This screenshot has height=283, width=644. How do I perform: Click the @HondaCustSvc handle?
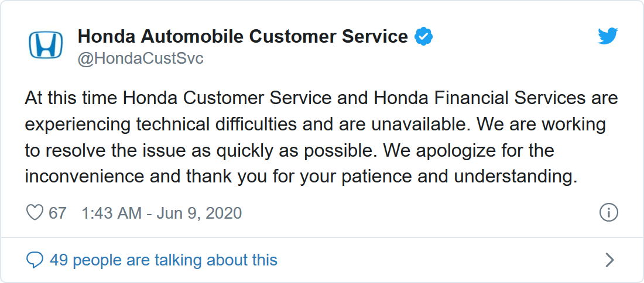pos(141,58)
